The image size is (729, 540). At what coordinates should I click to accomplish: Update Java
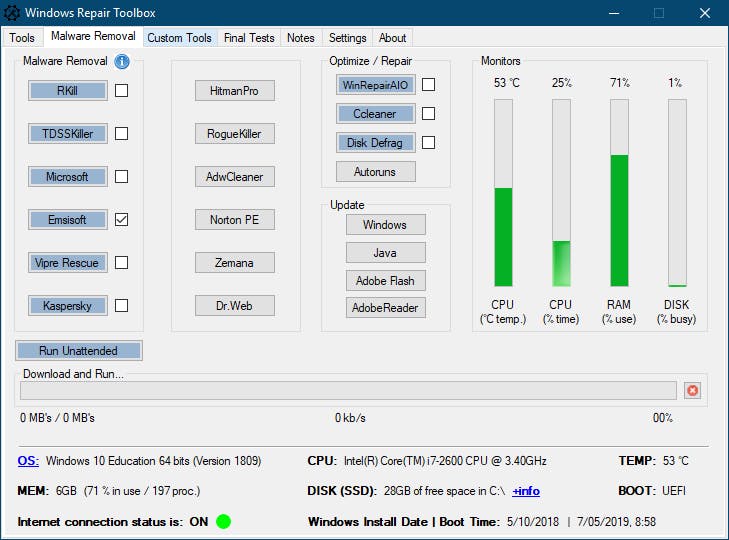385,253
